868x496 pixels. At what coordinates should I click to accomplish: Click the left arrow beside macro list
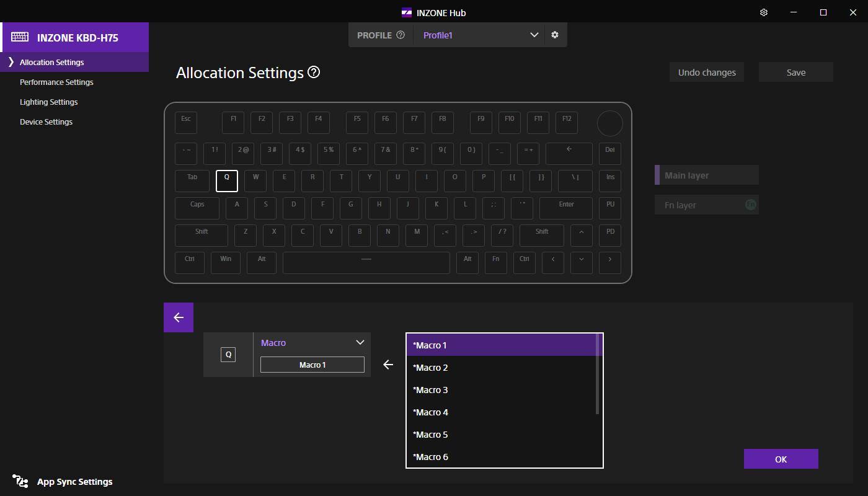pyautogui.click(x=388, y=365)
